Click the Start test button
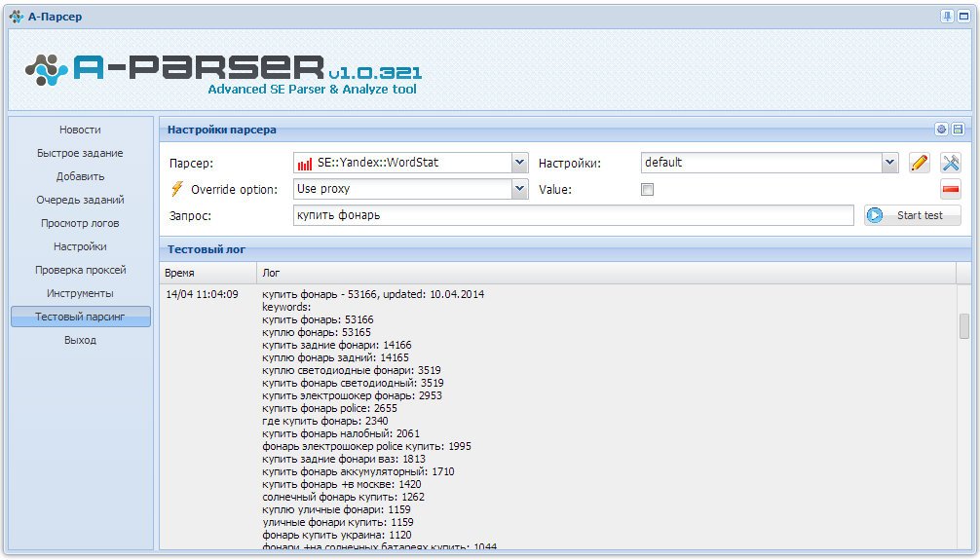Viewport: 980px width, 560px height. pyautogui.click(x=913, y=215)
